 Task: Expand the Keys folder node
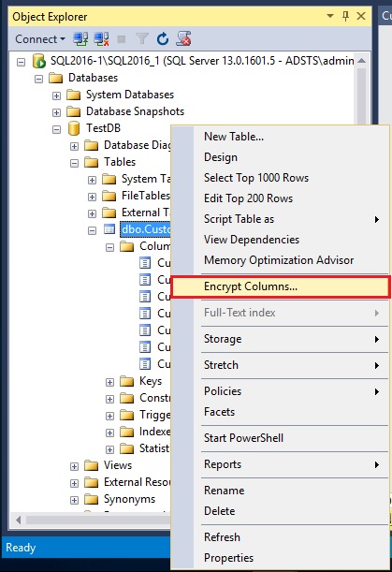[x=109, y=382]
